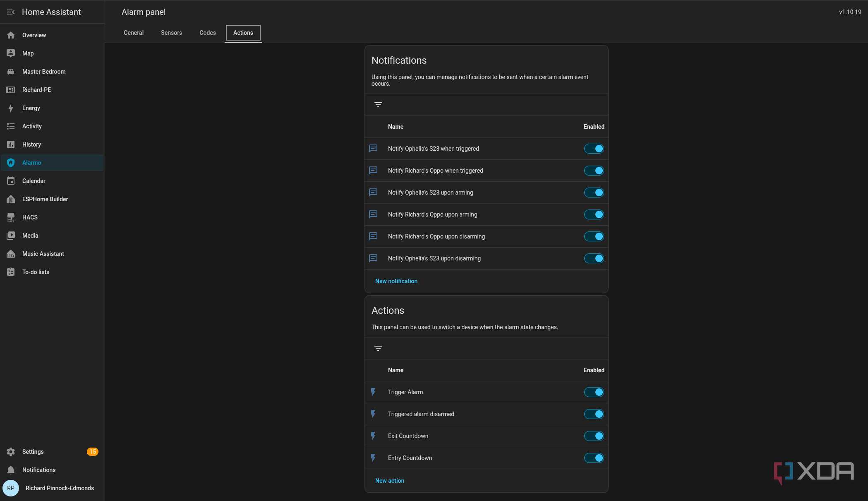The width and height of the screenshot is (868, 501).
Task: Open the Calendar panel
Action: [52, 181]
